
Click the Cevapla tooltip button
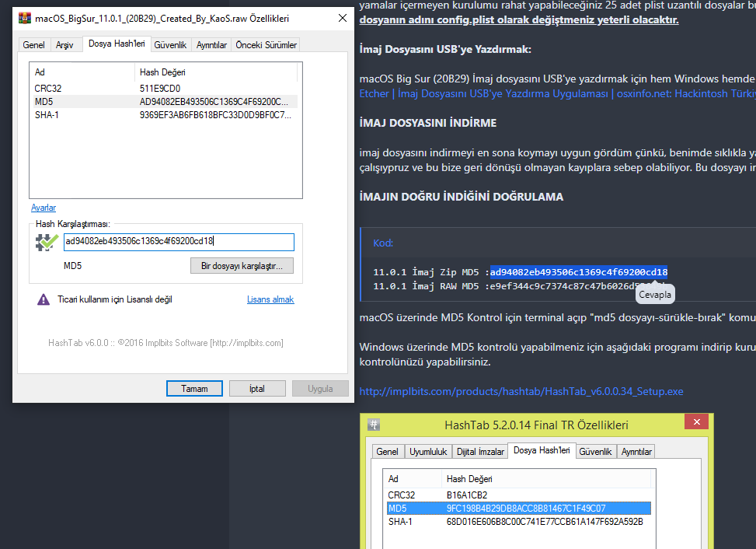(655, 294)
